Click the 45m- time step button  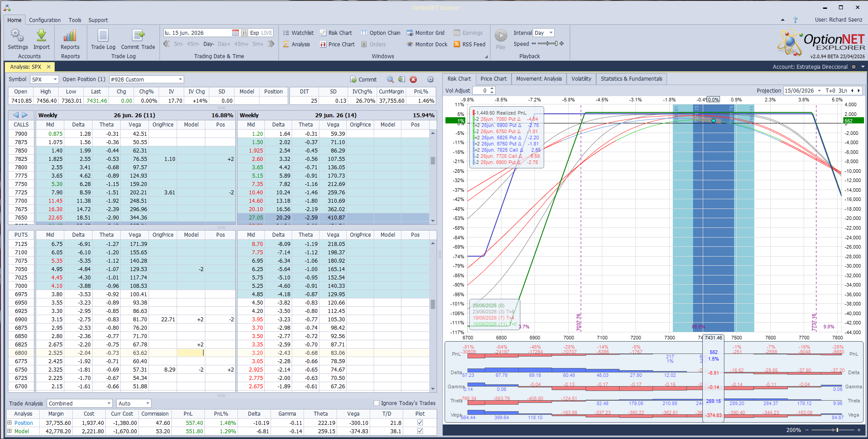point(193,44)
